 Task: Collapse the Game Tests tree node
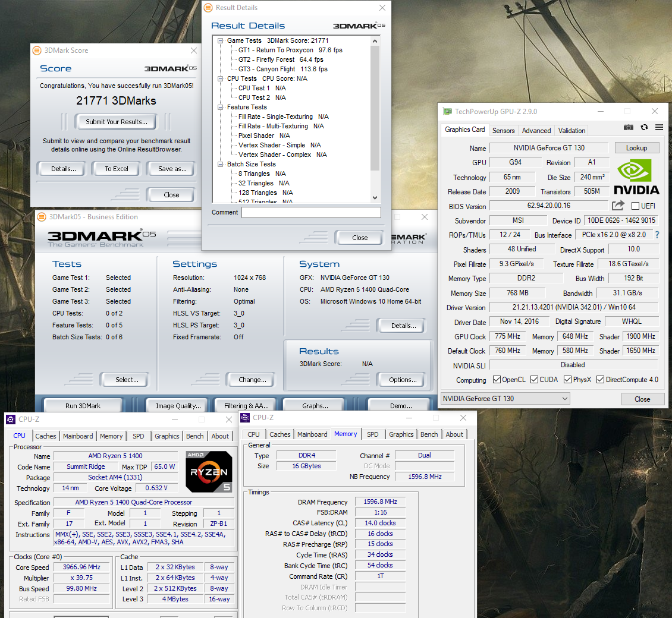coord(221,40)
